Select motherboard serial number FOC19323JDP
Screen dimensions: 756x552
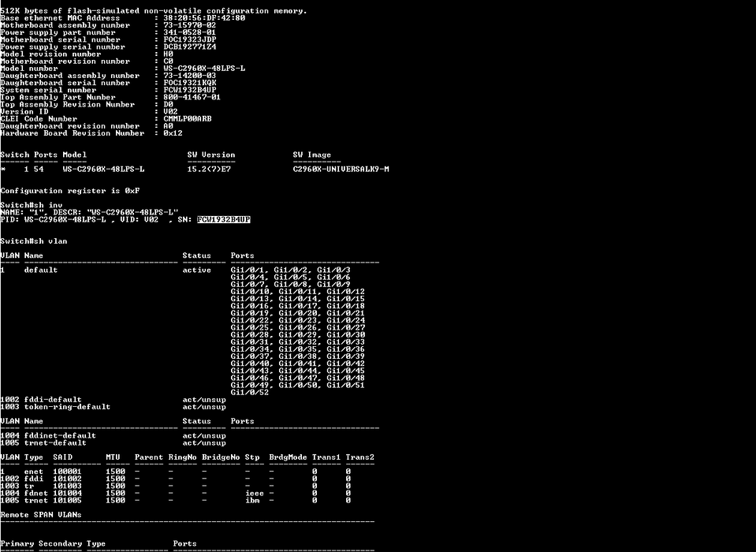coord(189,39)
